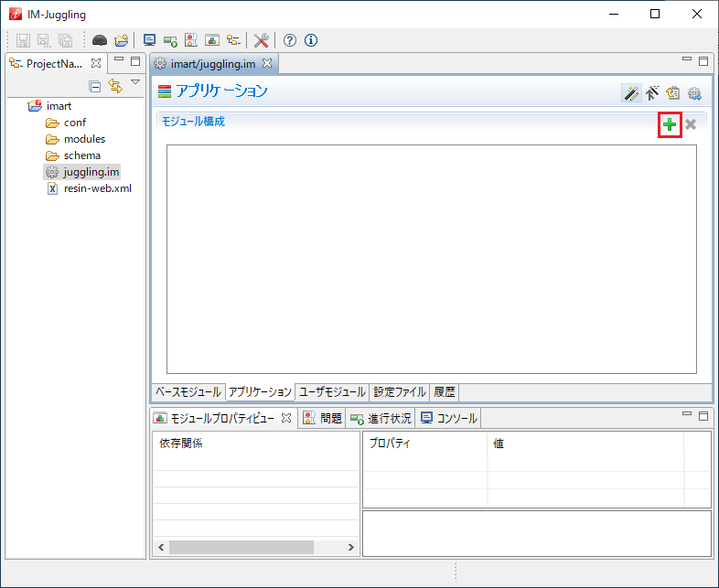Click the clipboard with arrow editor icon
719x588 pixels.
(x=673, y=92)
